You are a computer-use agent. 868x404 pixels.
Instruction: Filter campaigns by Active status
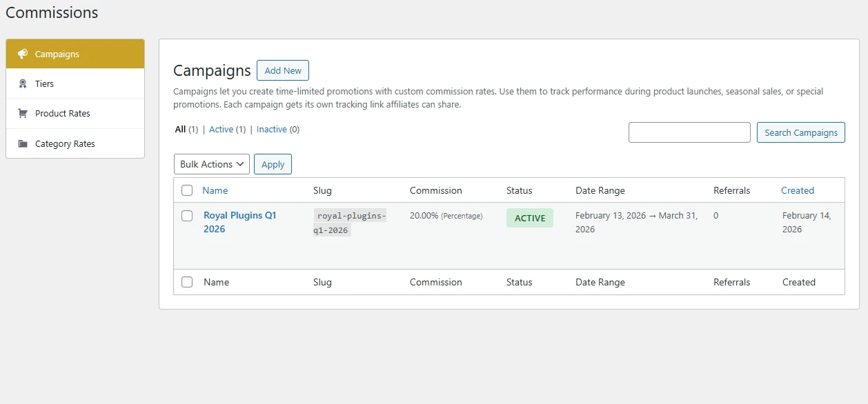tap(221, 130)
